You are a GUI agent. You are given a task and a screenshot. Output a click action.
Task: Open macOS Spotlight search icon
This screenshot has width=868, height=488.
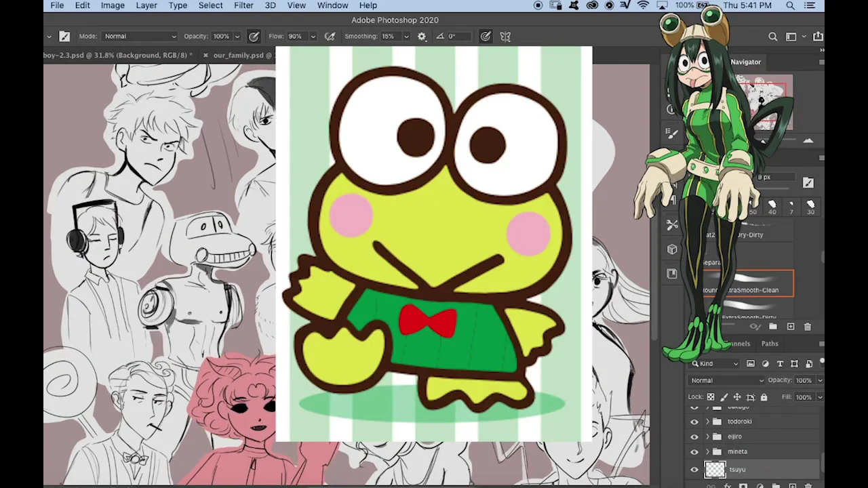point(790,5)
